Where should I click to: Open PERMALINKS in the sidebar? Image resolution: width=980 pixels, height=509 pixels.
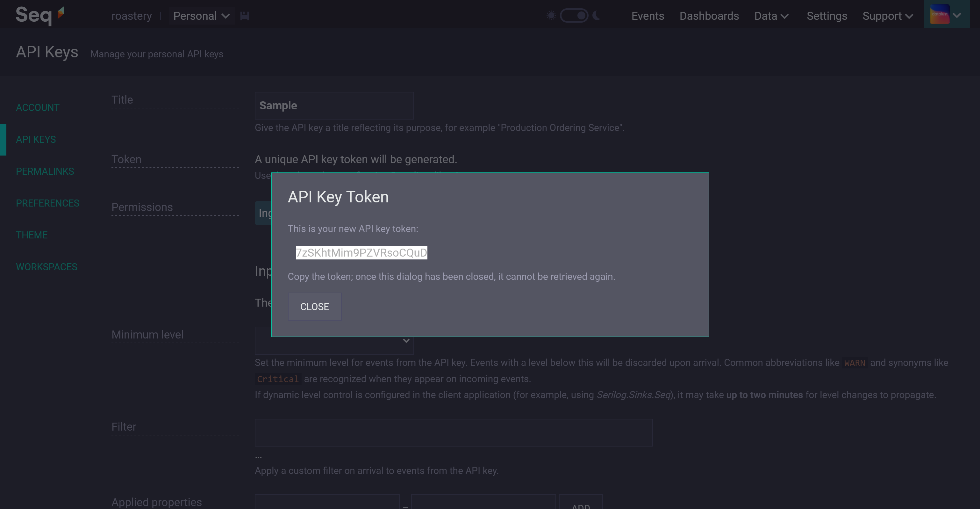click(45, 171)
